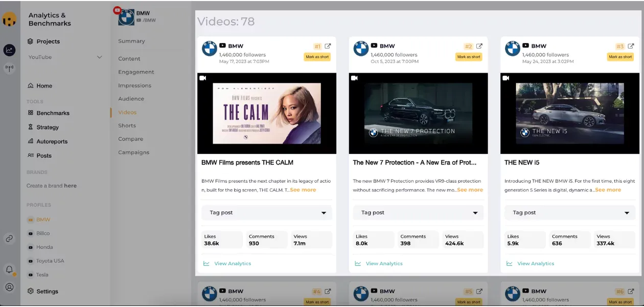Open external link for video #6
The width and height of the screenshot is (644, 307).
pos(631,292)
